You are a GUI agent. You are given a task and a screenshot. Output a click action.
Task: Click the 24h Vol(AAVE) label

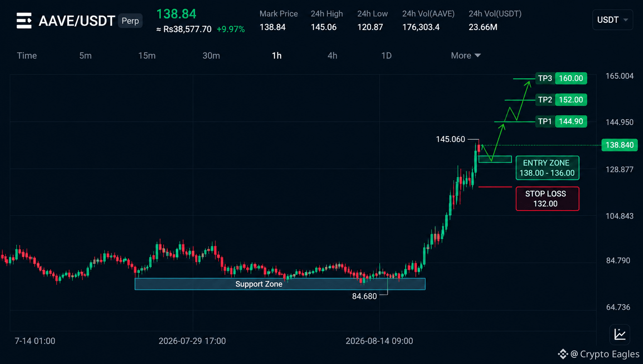coord(428,14)
